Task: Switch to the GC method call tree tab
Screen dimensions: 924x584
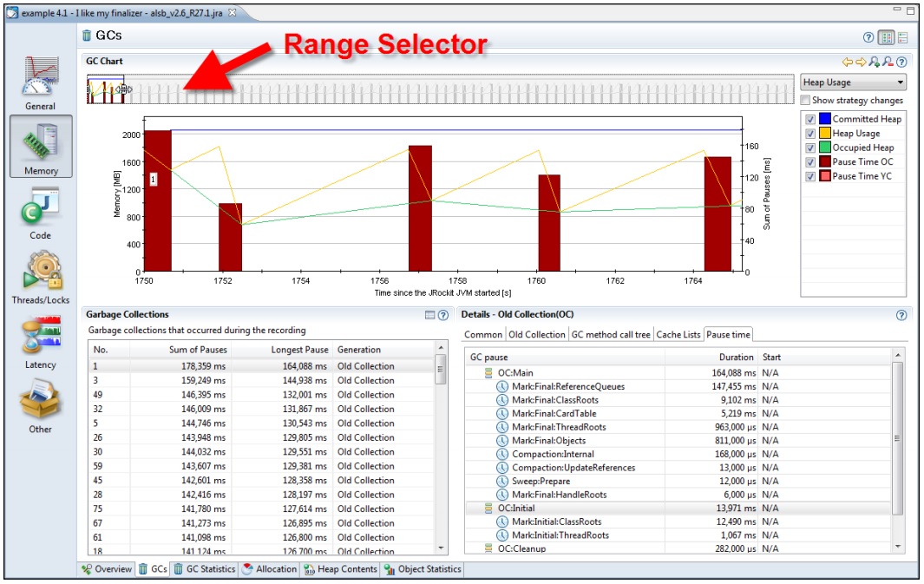Action: click(x=611, y=334)
